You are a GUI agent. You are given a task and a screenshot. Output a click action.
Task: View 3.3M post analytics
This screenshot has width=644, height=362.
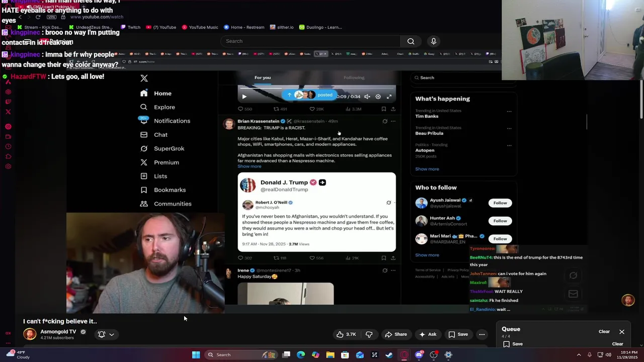[354, 109]
